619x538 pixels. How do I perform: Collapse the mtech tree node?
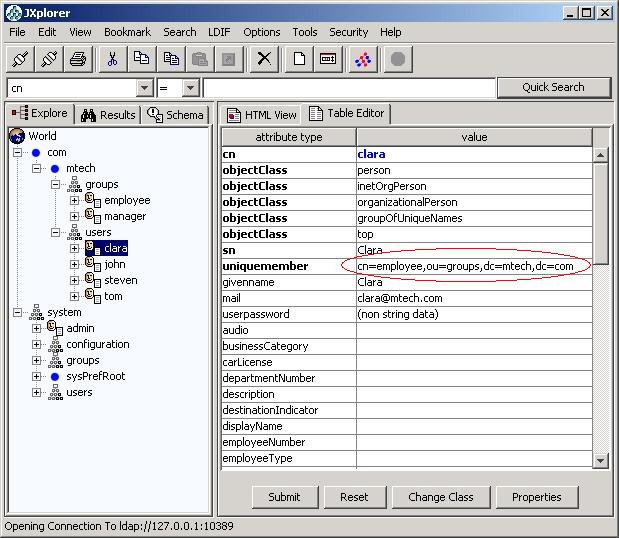[36, 169]
